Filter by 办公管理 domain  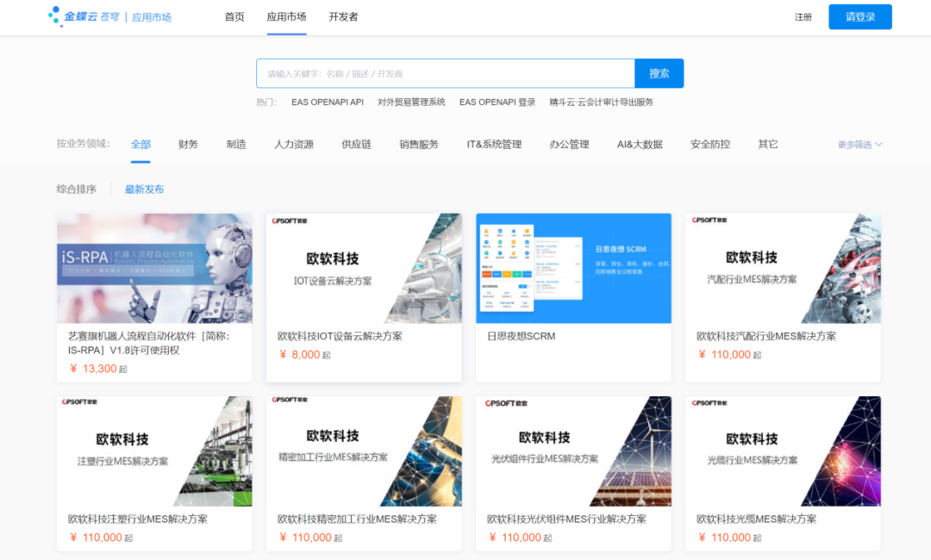[569, 144]
